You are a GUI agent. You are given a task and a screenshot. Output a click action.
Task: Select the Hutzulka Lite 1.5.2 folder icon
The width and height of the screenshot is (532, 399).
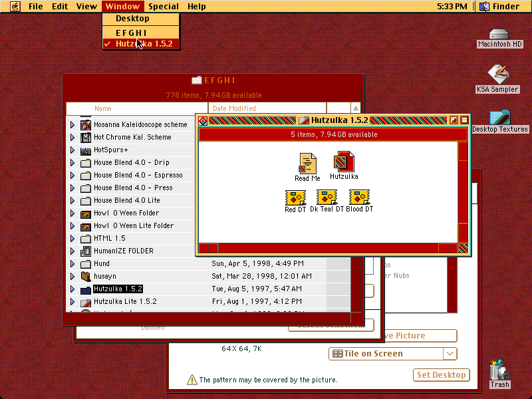(86, 302)
